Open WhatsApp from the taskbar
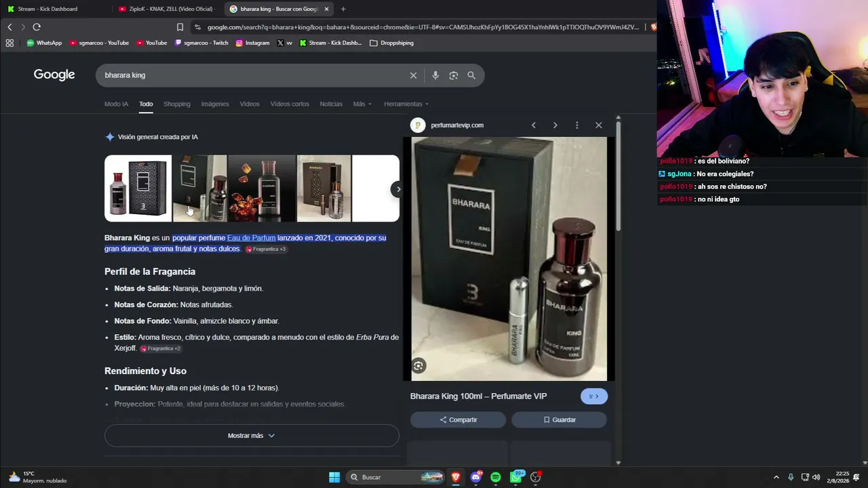868x488 pixels. [516, 477]
